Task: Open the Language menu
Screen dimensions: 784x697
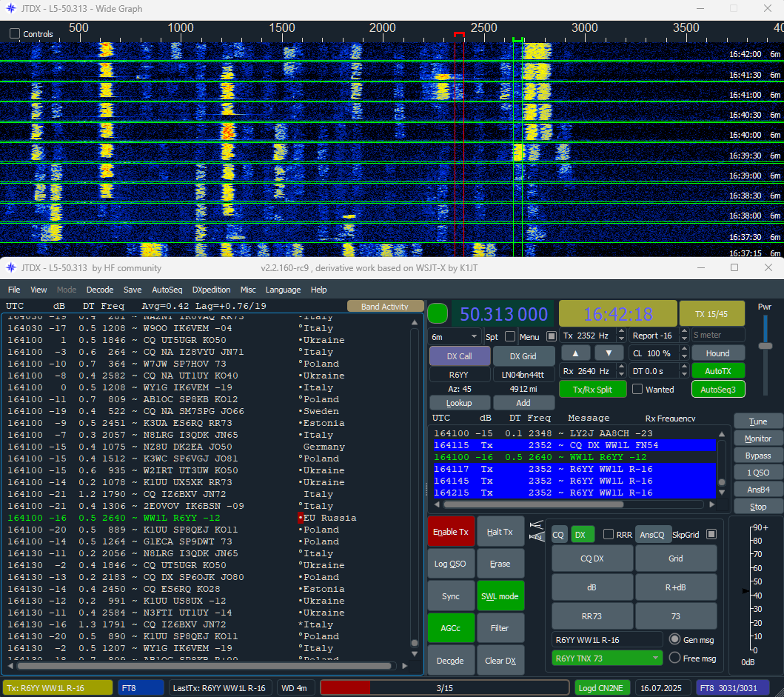Action: click(283, 290)
